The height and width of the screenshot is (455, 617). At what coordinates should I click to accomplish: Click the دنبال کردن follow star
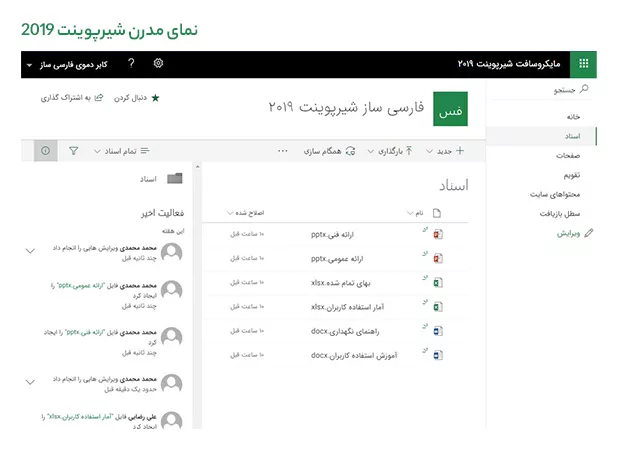tap(155, 98)
